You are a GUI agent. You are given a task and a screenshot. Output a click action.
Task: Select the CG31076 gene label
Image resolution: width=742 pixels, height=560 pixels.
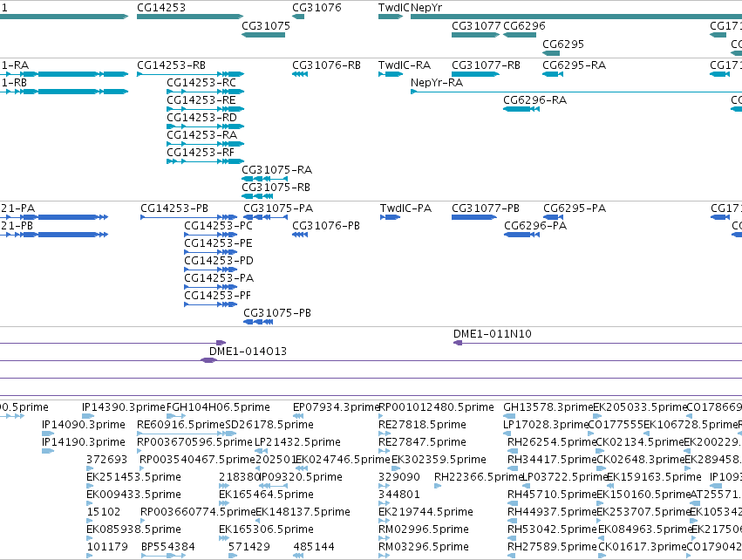[317, 8]
